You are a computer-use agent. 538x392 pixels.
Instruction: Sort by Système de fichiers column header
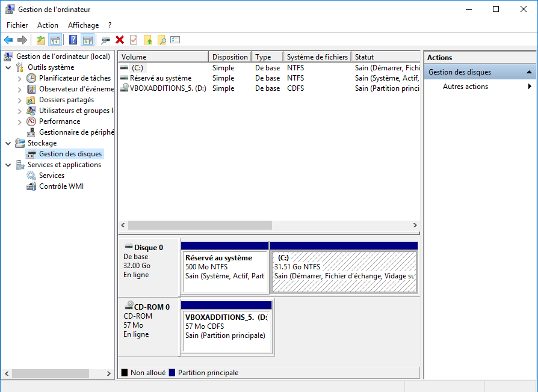click(317, 57)
